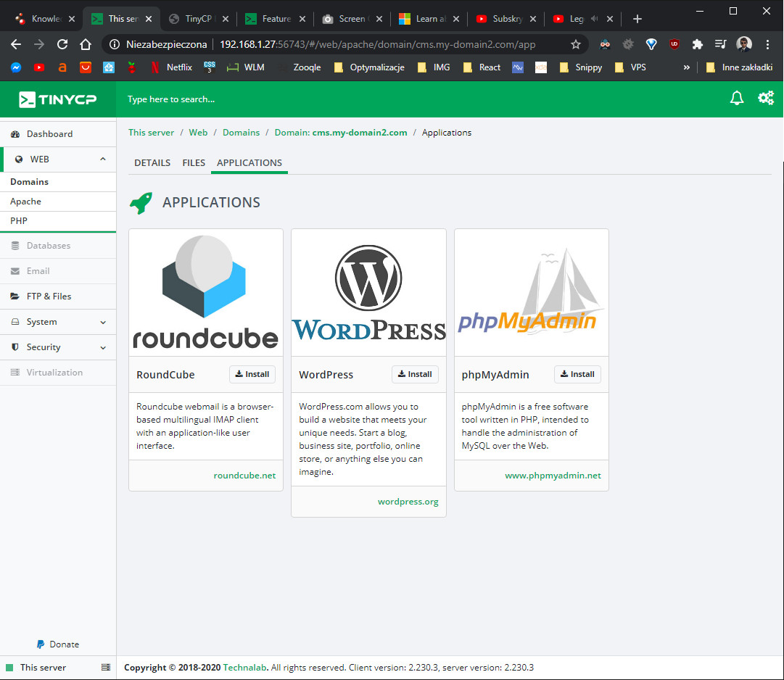Image resolution: width=784 pixels, height=680 pixels.
Task: Install the phpMyAdmin application
Action: coord(577,374)
